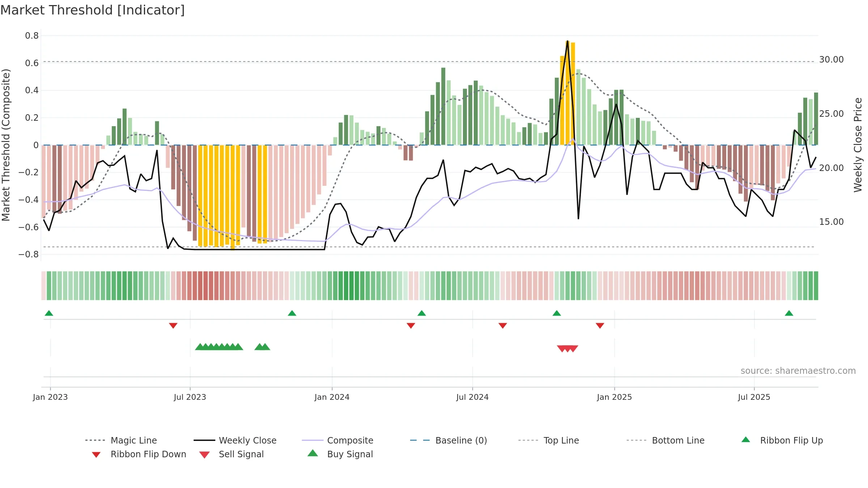The height and width of the screenshot is (488, 868).
Task: Click the Ribbon Flip Up marker in November 2023
Action: click(292, 313)
